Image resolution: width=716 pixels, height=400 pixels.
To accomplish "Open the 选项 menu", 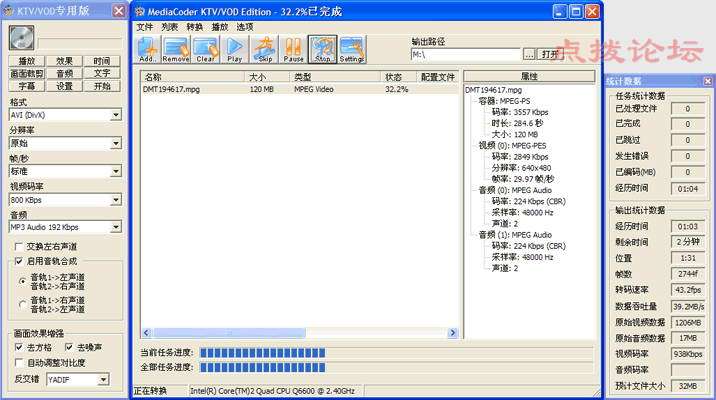I will click(245, 27).
